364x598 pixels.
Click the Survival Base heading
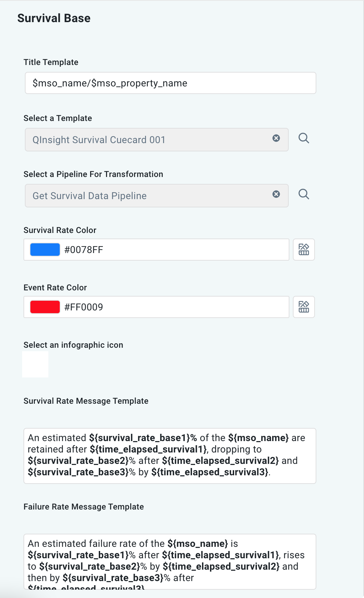coord(54,18)
